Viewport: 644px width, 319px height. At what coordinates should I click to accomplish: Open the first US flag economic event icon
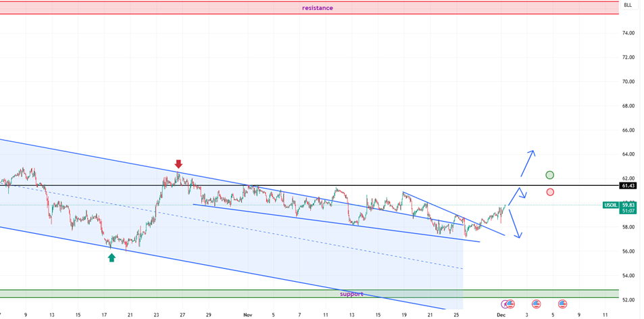pyautogui.click(x=511, y=304)
